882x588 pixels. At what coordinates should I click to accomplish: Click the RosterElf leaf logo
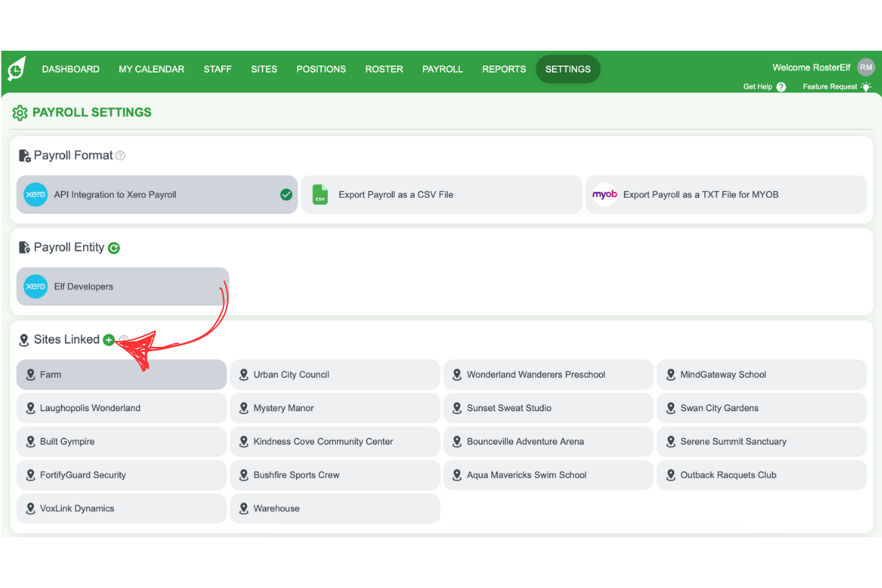(x=16, y=68)
